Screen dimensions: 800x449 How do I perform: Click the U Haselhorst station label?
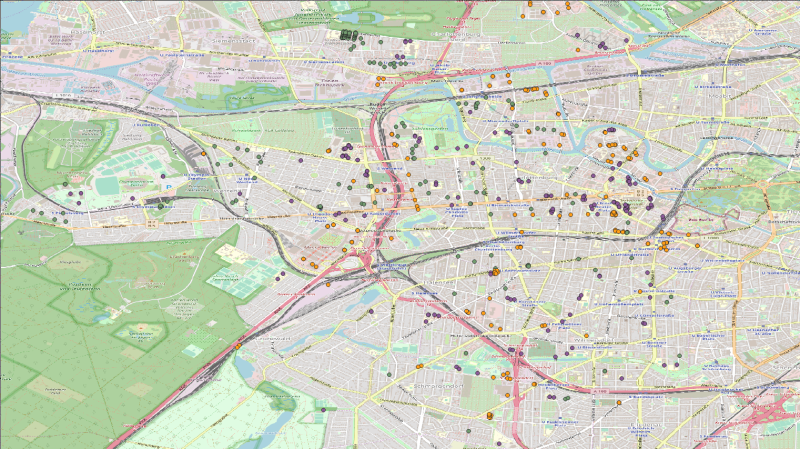97,51
